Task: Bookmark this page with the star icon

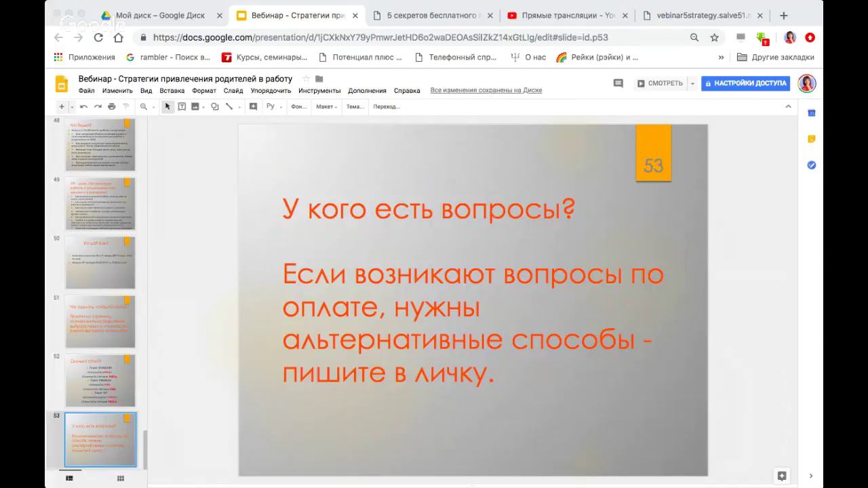Action: coord(714,38)
